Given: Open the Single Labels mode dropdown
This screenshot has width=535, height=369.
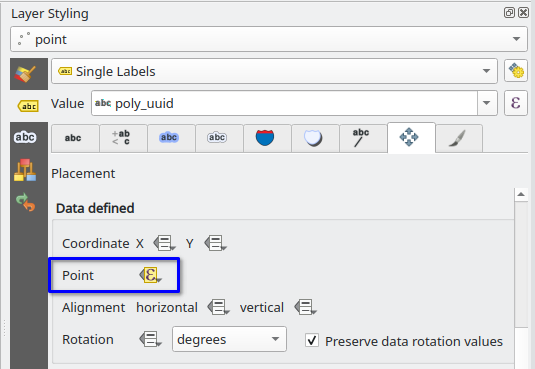Looking at the screenshot, I should point(274,71).
